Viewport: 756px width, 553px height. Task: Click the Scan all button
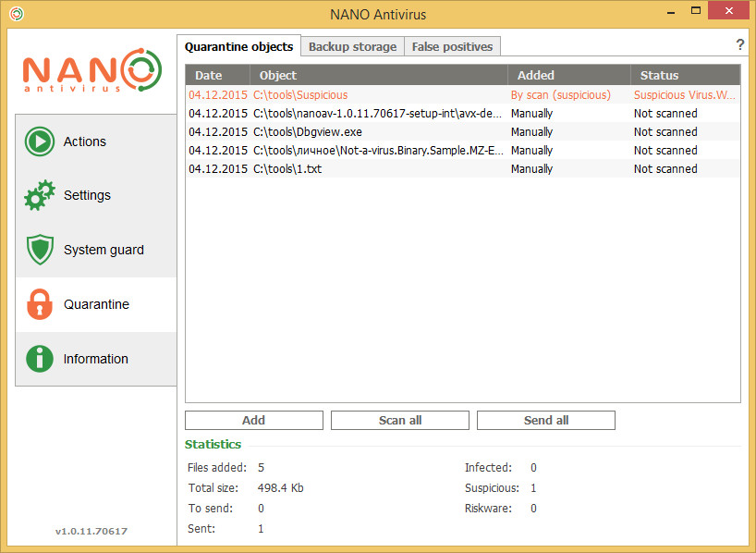pos(400,421)
